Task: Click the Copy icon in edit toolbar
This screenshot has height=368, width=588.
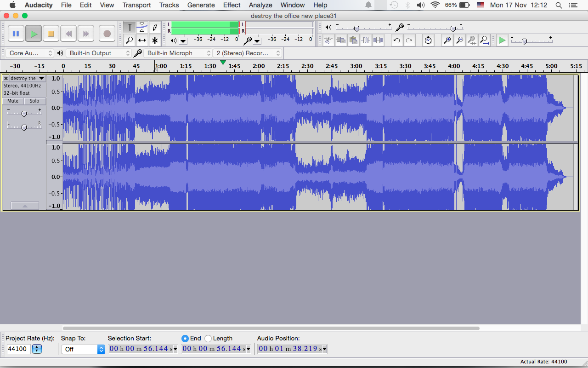Action: pos(341,40)
